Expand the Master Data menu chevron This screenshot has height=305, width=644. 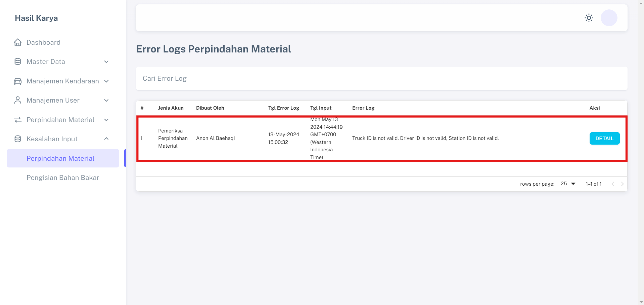tap(106, 62)
